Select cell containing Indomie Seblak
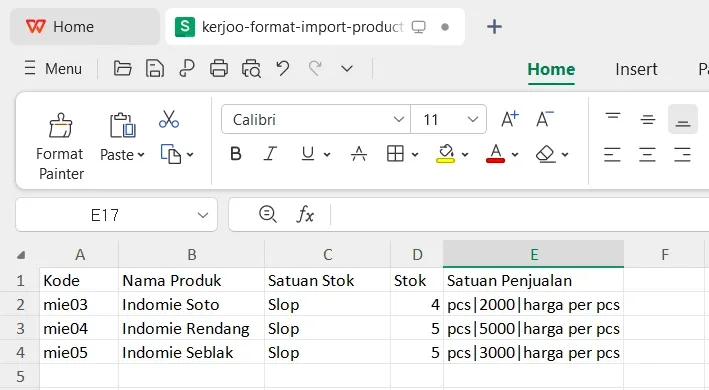 coord(192,352)
